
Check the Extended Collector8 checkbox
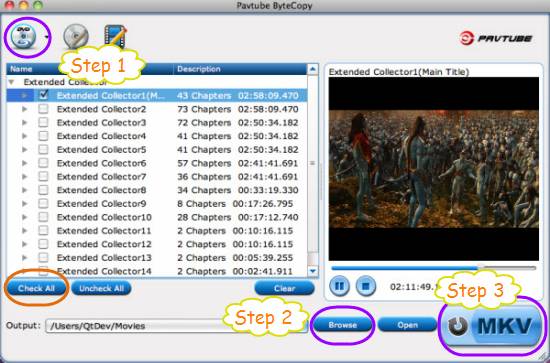pyautogui.click(x=43, y=190)
